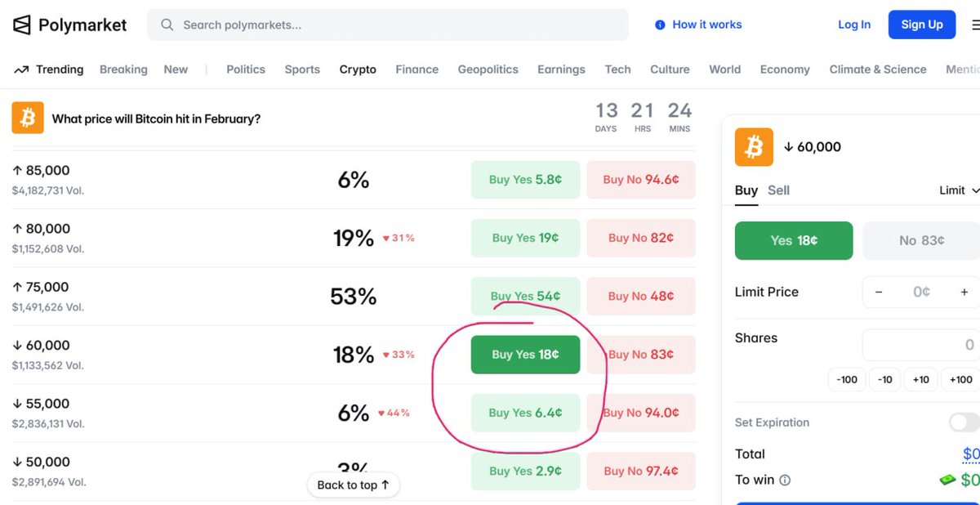Select the No 83¢ outcome option
The image size is (980, 505).
(921, 240)
